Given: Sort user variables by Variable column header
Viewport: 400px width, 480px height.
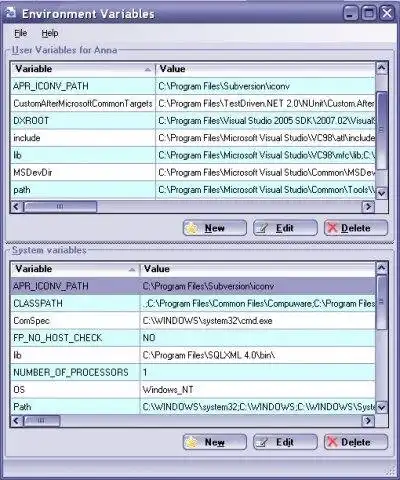Looking at the screenshot, I should (83, 69).
